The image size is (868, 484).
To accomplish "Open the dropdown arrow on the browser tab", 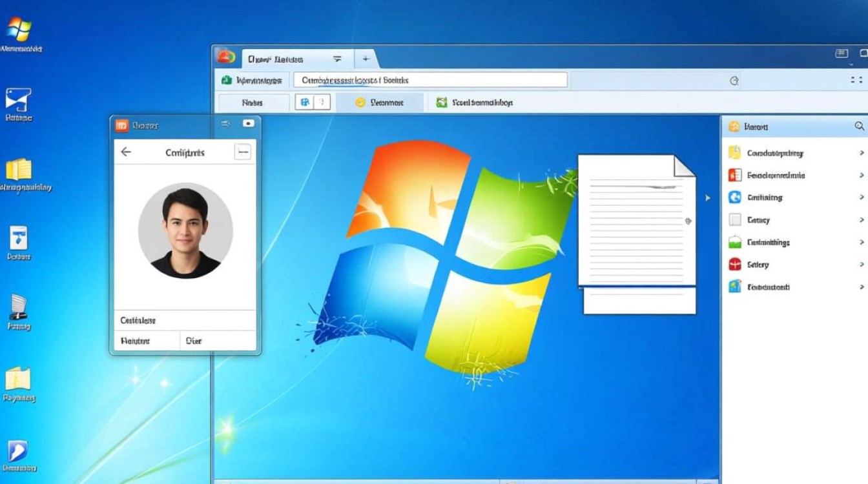I will (337, 58).
